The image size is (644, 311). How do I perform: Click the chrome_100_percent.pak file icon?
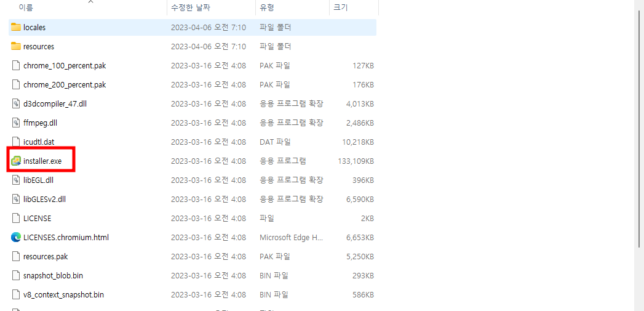(16, 65)
